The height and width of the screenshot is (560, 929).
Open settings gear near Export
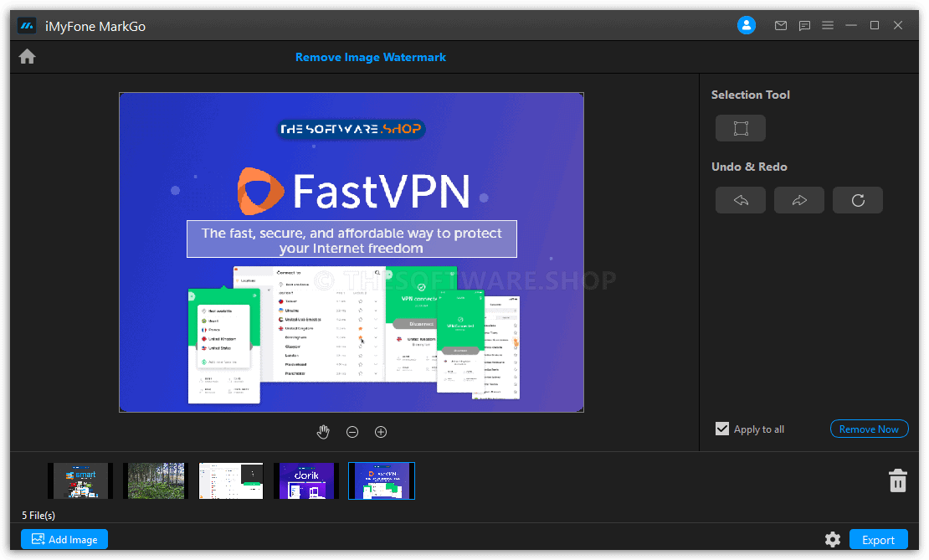(833, 539)
